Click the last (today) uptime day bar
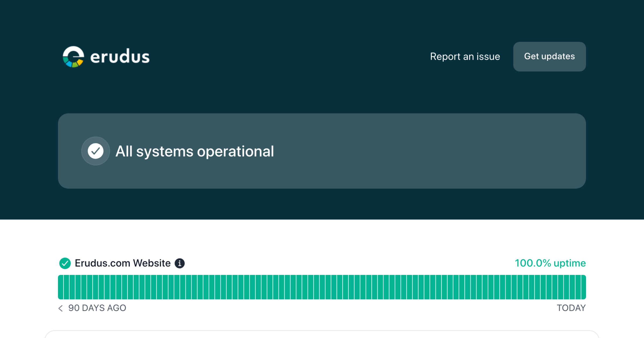644x338 pixels. point(583,287)
